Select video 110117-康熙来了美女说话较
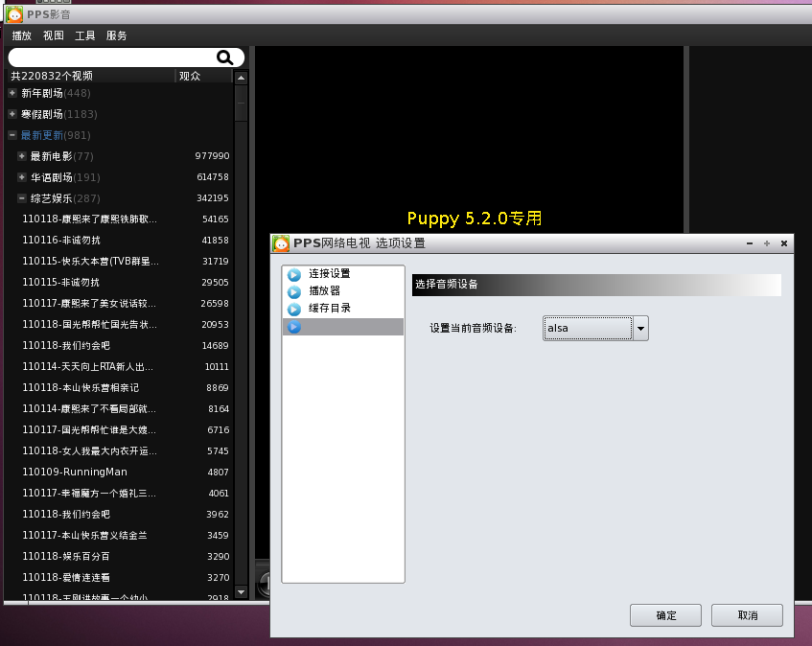The height and width of the screenshot is (646, 812). point(89,304)
